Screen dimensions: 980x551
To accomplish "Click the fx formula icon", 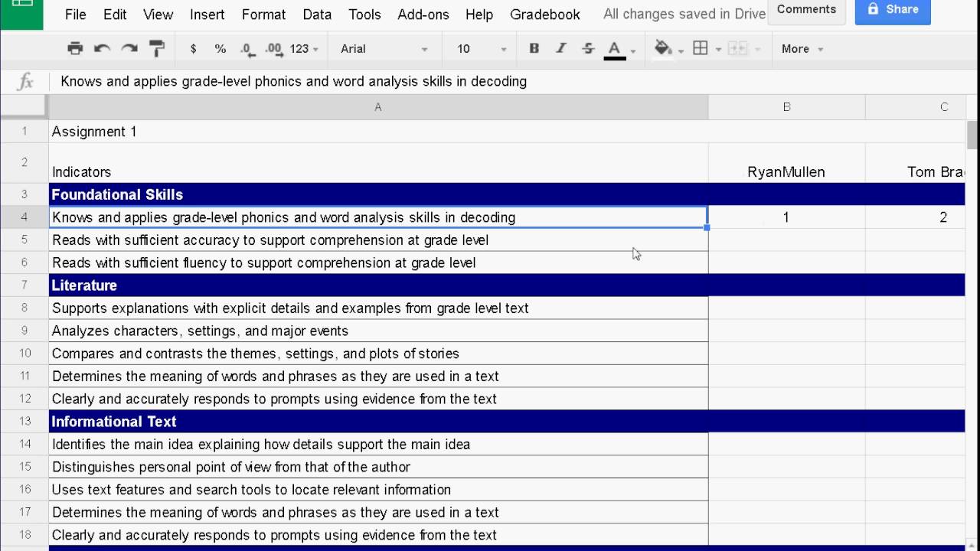I will tap(24, 81).
